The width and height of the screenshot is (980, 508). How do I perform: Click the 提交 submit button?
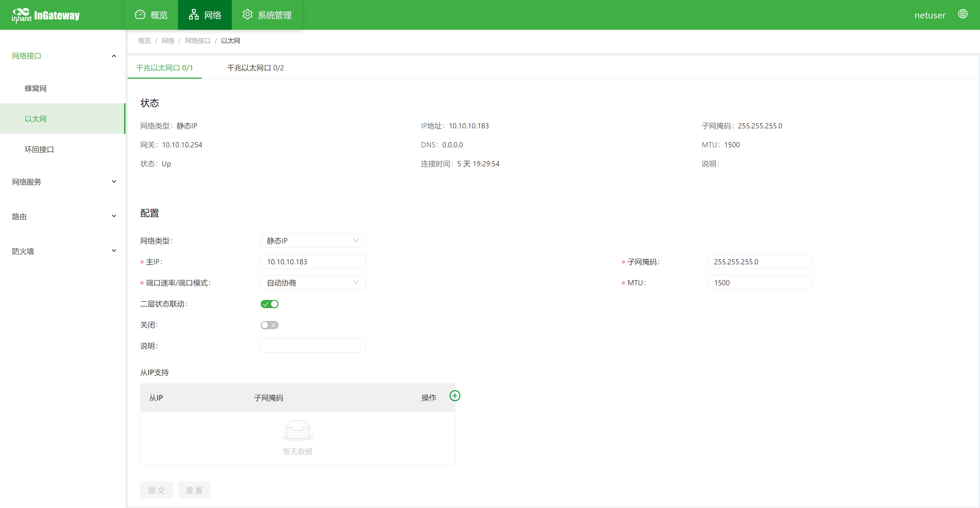(x=156, y=490)
